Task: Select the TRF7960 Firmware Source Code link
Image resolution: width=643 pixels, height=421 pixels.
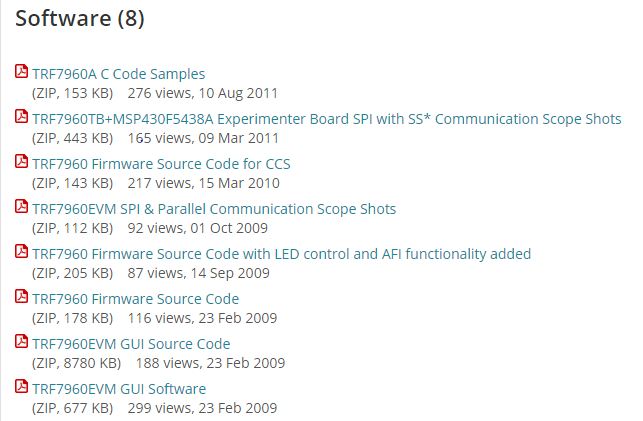Action: tap(135, 299)
